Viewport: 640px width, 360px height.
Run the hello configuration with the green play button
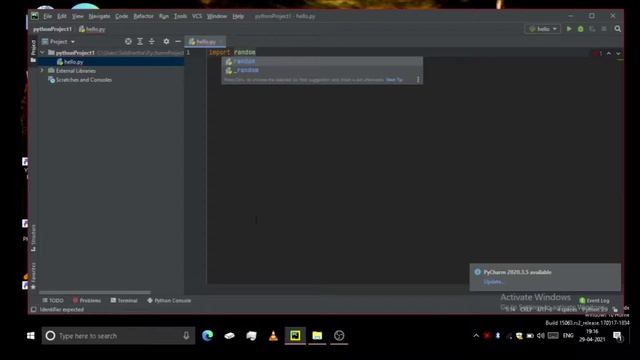pyautogui.click(x=569, y=29)
